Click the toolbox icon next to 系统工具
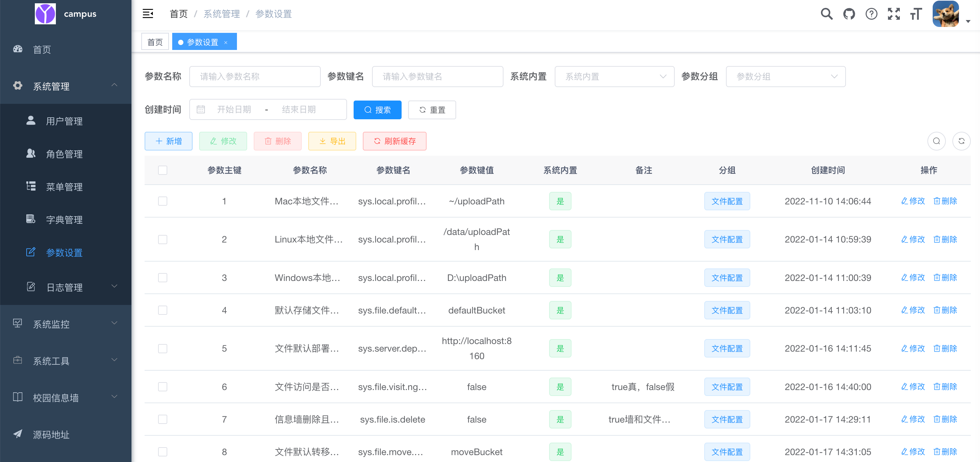 coord(17,360)
